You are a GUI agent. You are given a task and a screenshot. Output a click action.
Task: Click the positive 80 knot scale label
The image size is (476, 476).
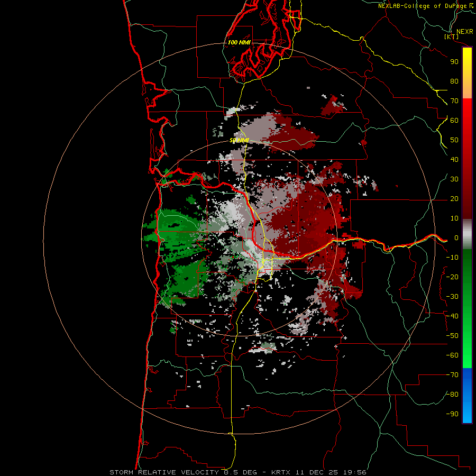point(454,81)
